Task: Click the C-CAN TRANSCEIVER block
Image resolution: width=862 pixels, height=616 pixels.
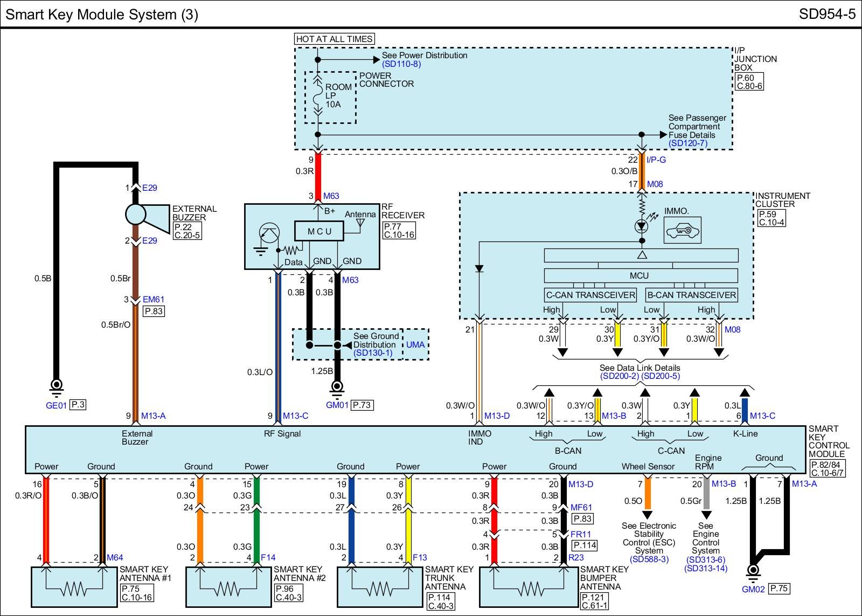Action: [x=590, y=295]
